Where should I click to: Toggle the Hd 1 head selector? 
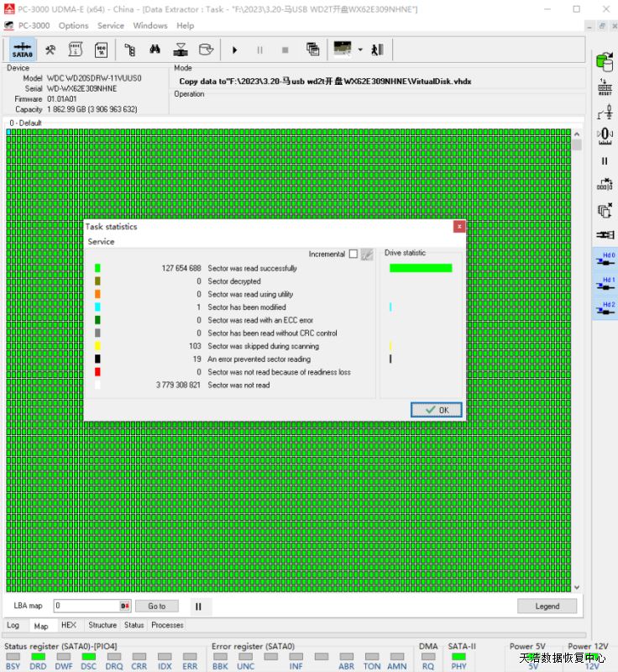tap(605, 285)
